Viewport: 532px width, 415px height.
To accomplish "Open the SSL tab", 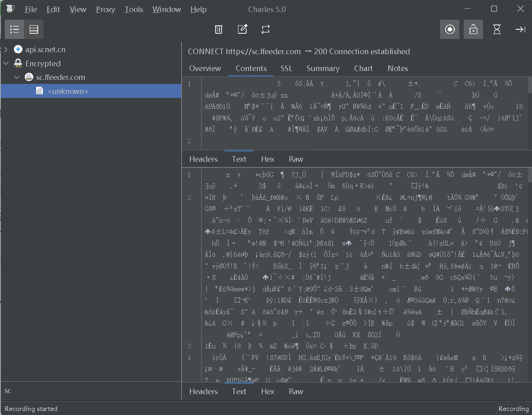I will click(286, 68).
